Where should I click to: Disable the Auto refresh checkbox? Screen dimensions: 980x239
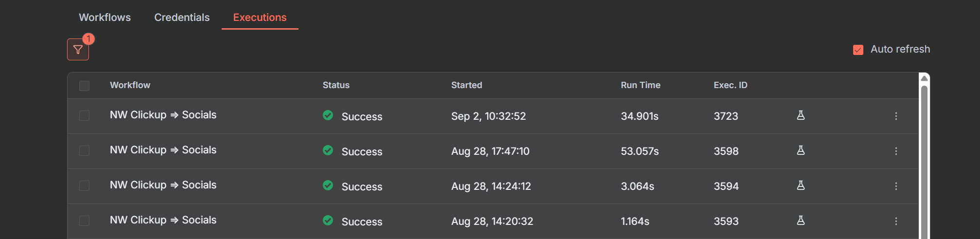click(x=858, y=50)
